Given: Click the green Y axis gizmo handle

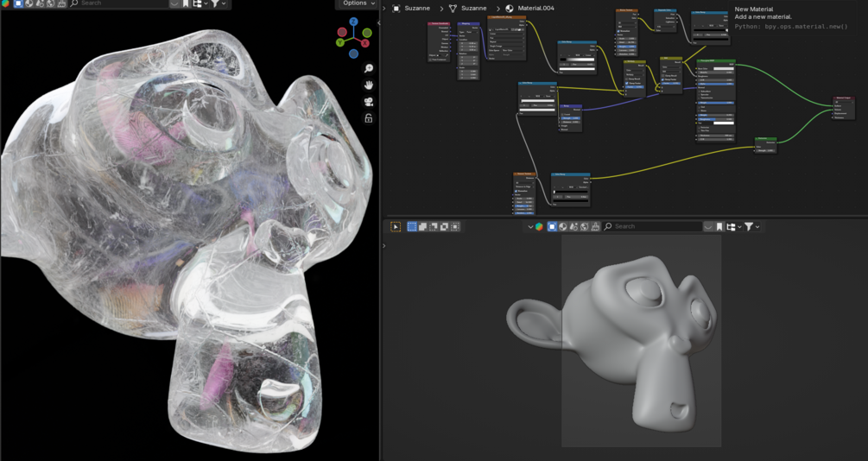Looking at the screenshot, I should click(342, 43).
